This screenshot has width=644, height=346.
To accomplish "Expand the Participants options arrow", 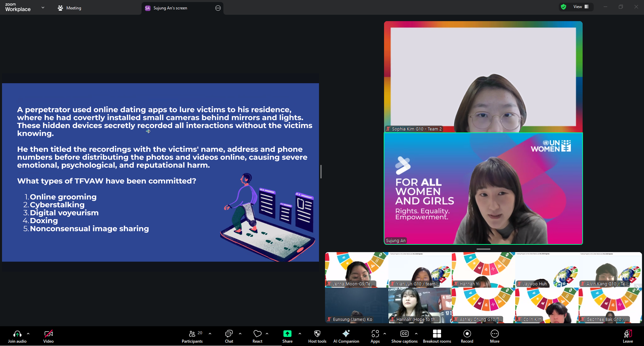I will pos(210,334).
